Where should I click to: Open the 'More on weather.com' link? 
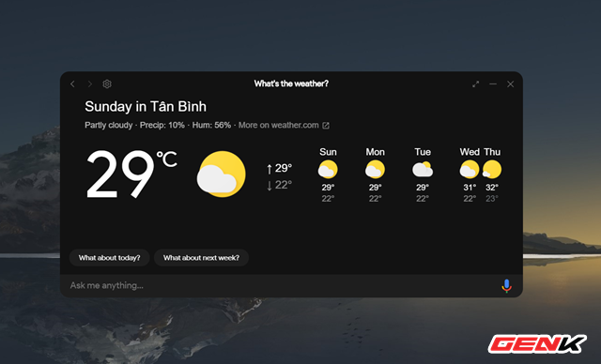pyautogui.click(x=279, y=125)
